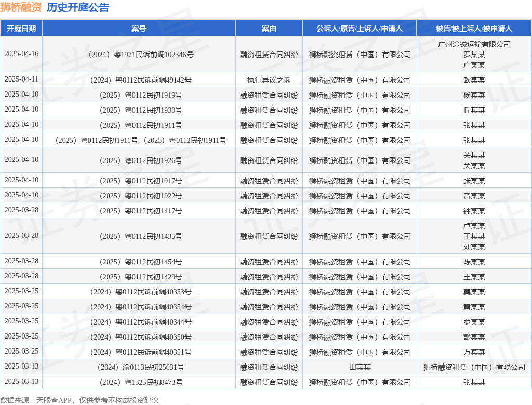This screenshot has height=405, width=532.
Task: Click defendant 丘某某
Action: click(474, 110)
